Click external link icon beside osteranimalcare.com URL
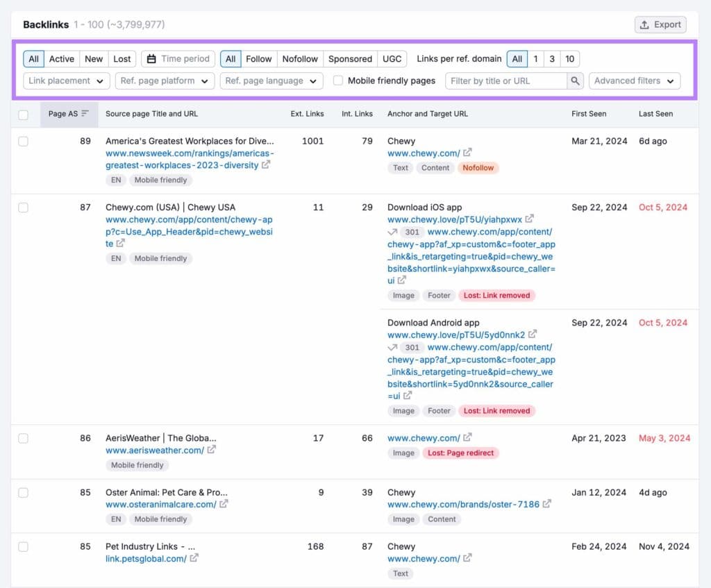Screen dimensions: 711x588 (224, 504)
